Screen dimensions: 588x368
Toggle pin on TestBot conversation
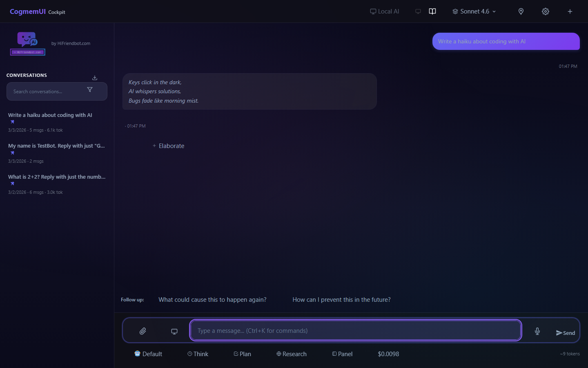coord(12,153)
